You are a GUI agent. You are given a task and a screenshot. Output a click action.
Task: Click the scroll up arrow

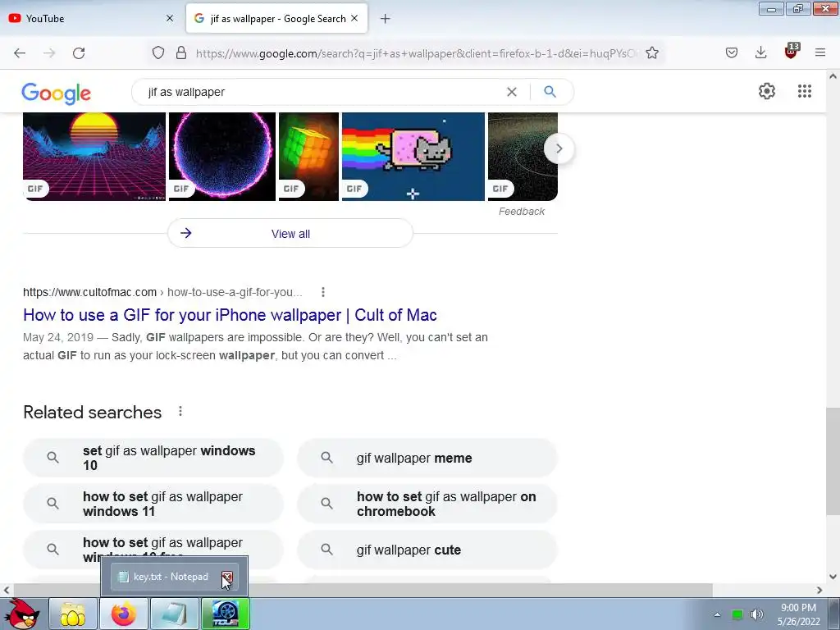833,76
